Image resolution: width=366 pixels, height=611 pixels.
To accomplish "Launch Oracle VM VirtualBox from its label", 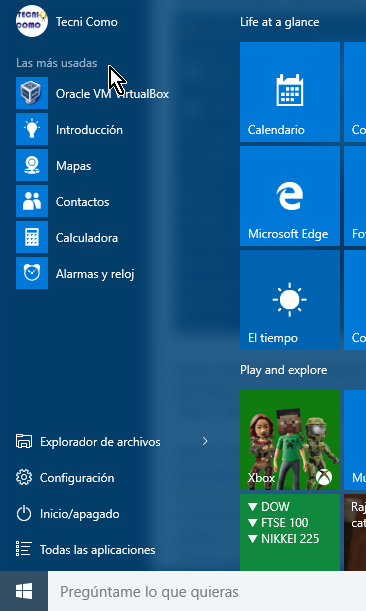I will tap(112, 94).
